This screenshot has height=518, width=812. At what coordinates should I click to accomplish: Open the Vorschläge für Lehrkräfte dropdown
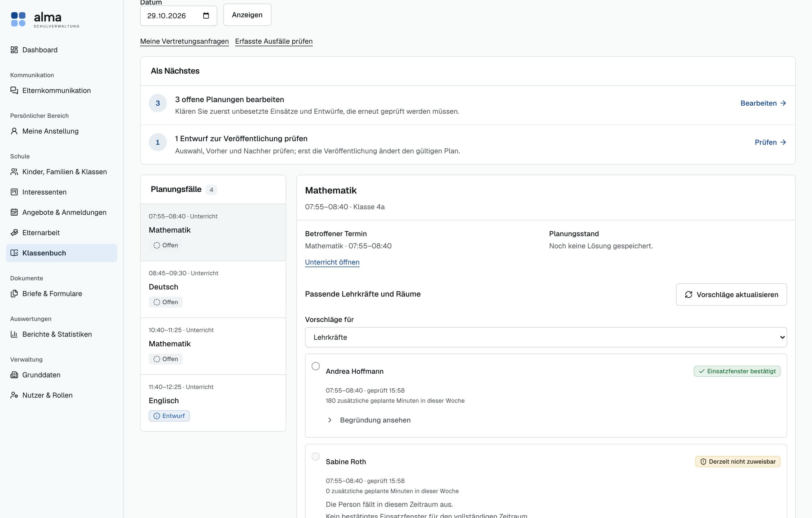point(546,337)
